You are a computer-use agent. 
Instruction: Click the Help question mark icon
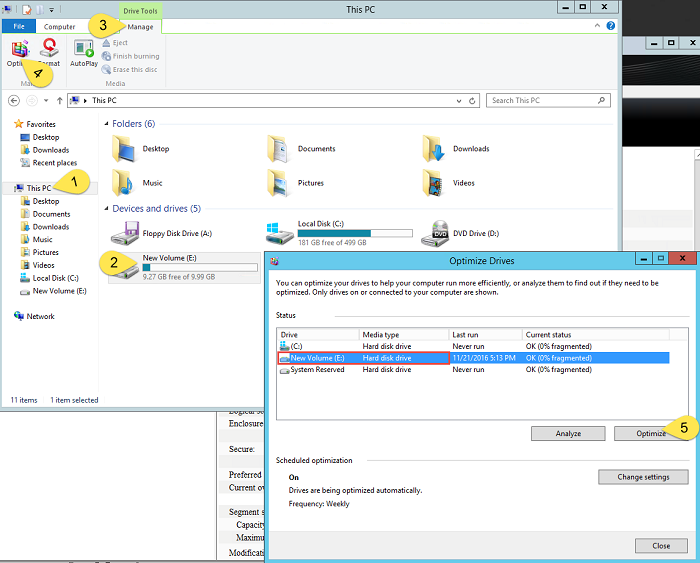click(610, 26)
